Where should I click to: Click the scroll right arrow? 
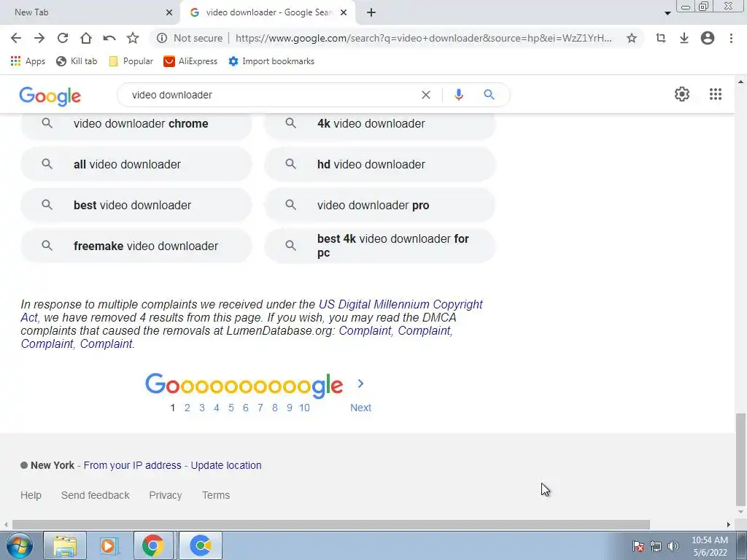pos(729,525)
